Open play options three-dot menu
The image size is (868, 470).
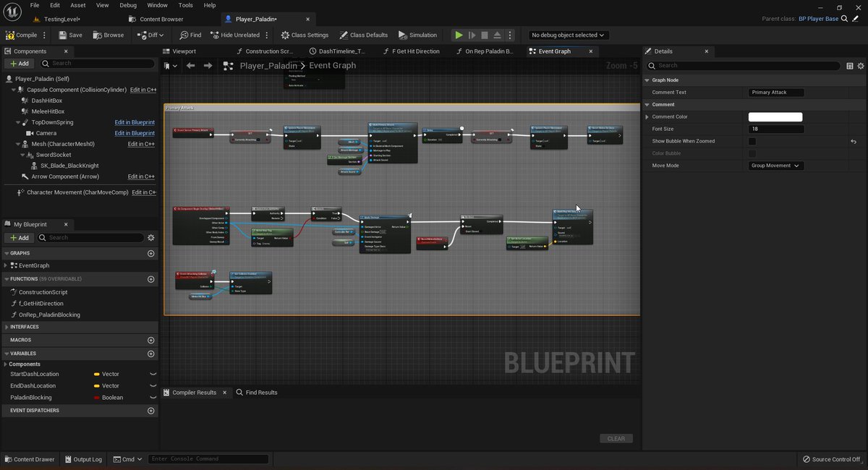(511, 35)
